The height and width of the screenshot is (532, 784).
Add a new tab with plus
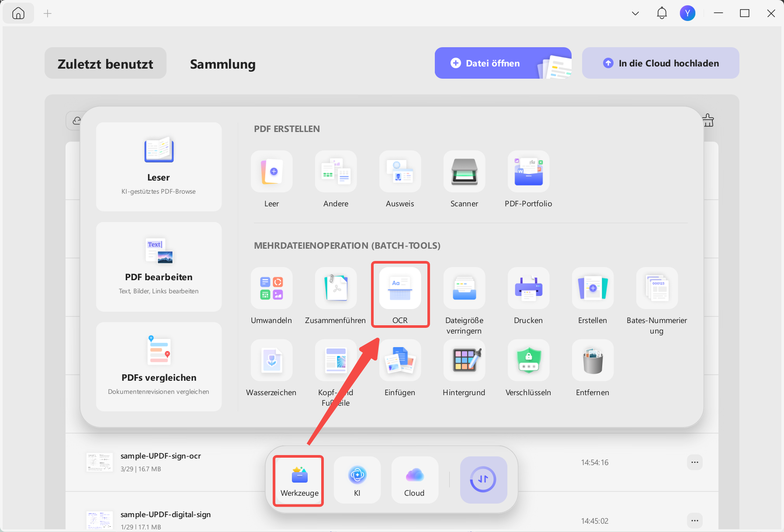click(48, 14)
